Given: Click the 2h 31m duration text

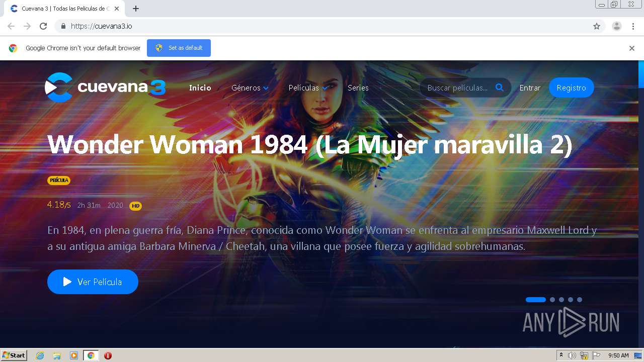Looking at the screenshot, I should 89,205.
